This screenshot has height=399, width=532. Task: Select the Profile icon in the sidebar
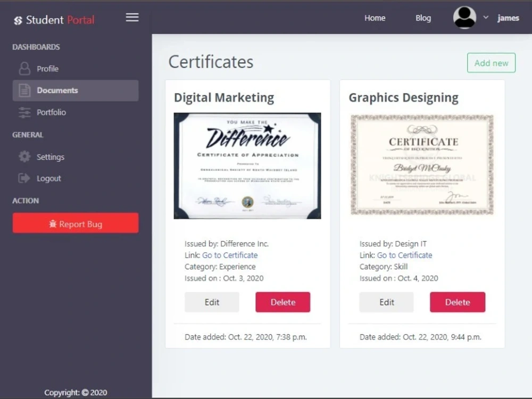click(26, 68)
